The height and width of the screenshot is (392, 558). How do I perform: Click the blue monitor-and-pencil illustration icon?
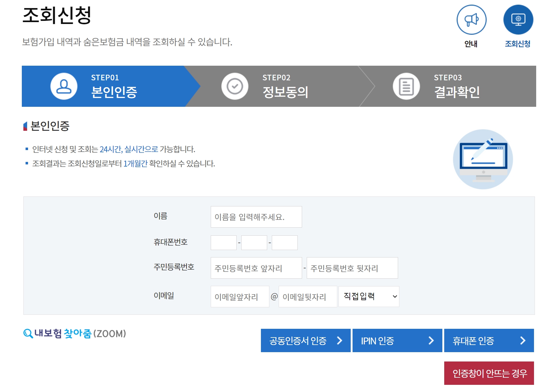point(483,159)
